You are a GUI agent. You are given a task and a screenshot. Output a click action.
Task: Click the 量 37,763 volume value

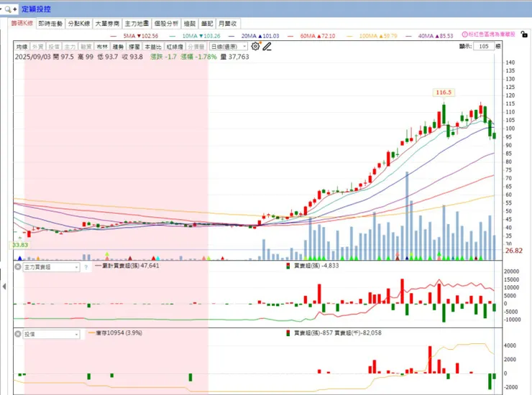pos(235,57)
